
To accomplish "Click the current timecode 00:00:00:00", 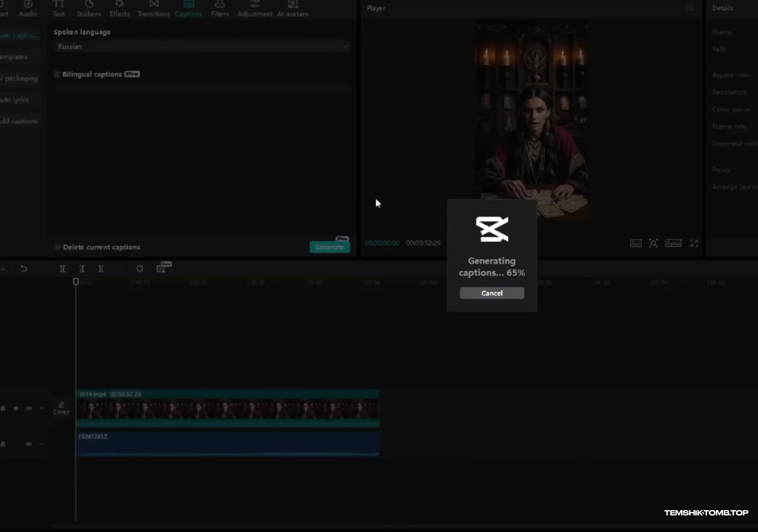I will click(382, 243).
